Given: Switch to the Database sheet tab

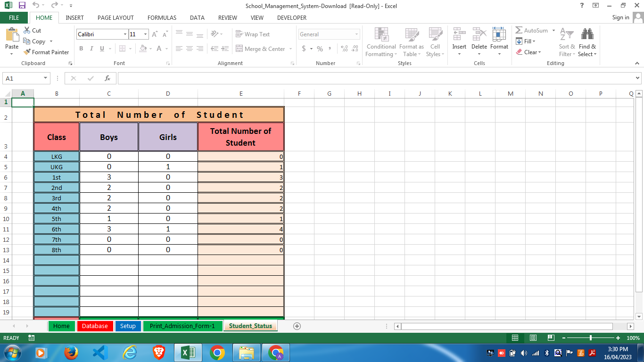Looking at the screenshot, I should click(x=95, y=326).
